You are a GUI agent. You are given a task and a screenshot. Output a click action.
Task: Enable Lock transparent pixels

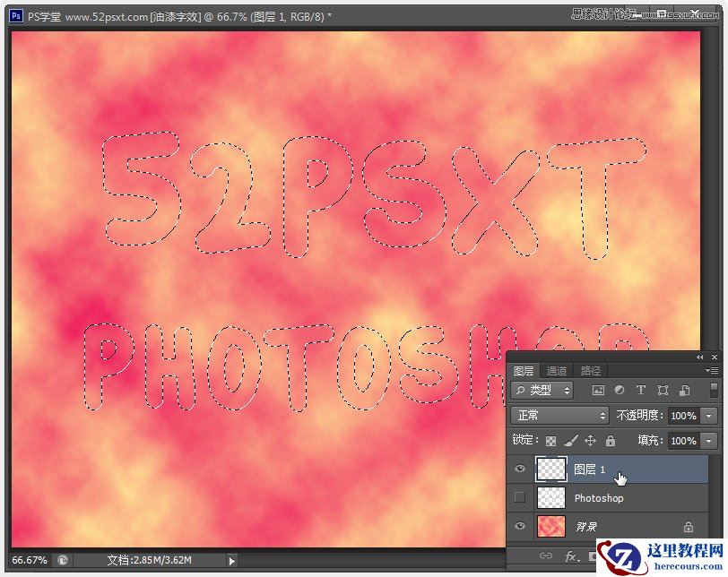coord(550,441)
